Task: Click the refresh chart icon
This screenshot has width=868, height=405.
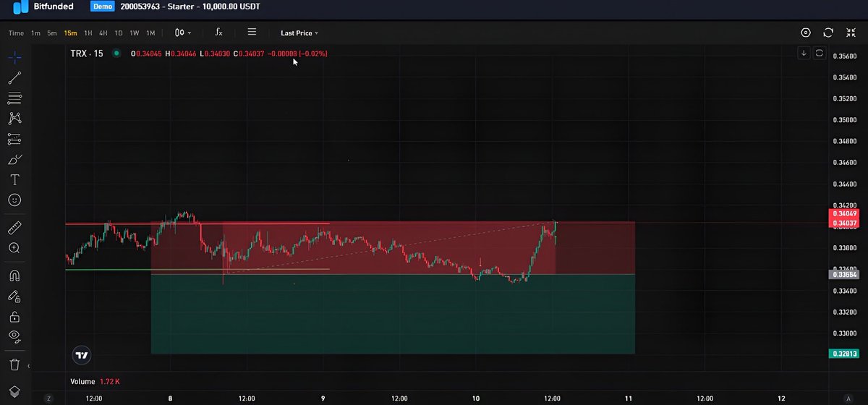Action: 828,33
